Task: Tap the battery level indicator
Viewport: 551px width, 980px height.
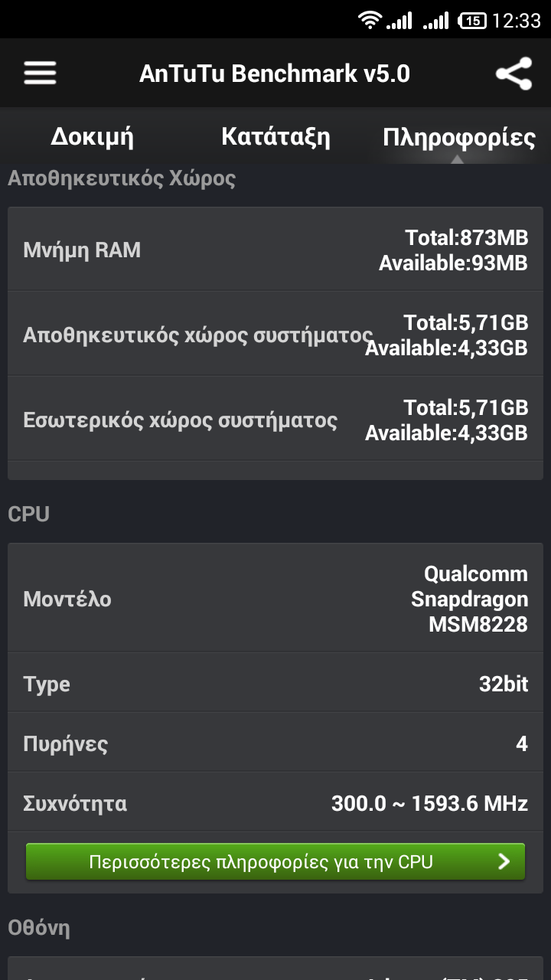Action: pos(472,21)
